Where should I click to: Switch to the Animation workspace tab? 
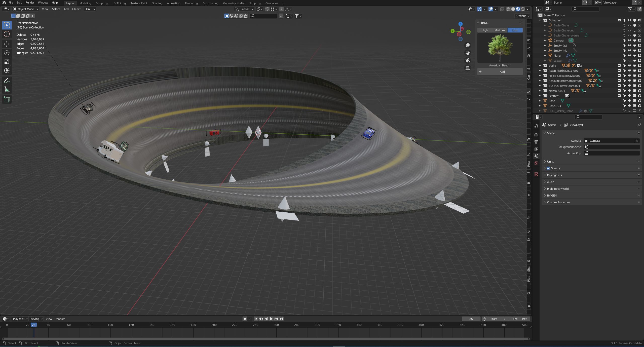pos(173,3)
